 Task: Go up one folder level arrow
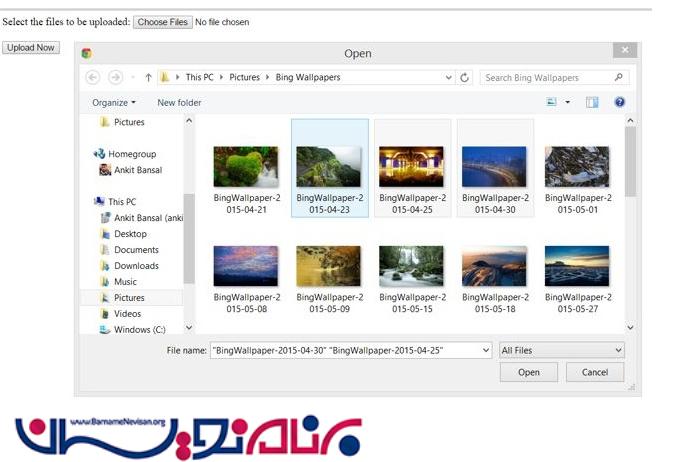tap(148, 78)
